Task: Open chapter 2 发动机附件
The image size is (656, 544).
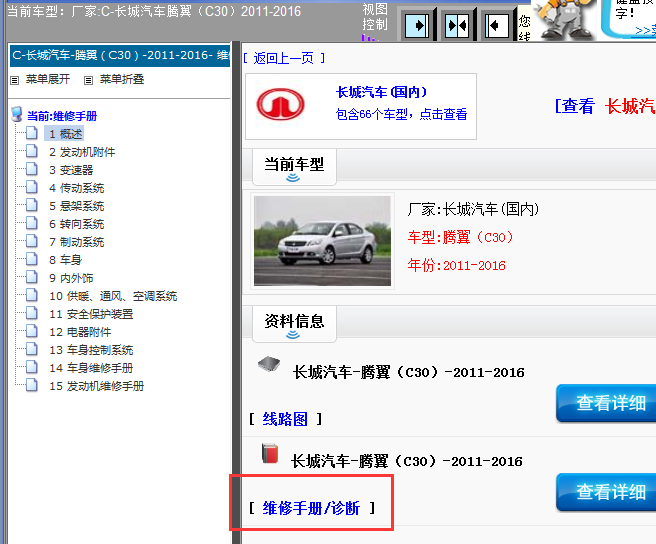Action: 82,152
